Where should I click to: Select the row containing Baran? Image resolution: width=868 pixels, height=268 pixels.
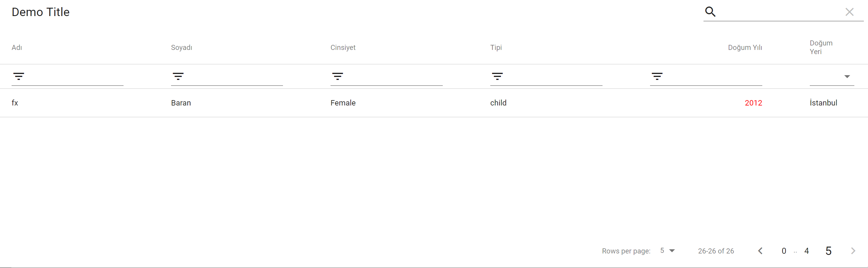click(181, 103)
